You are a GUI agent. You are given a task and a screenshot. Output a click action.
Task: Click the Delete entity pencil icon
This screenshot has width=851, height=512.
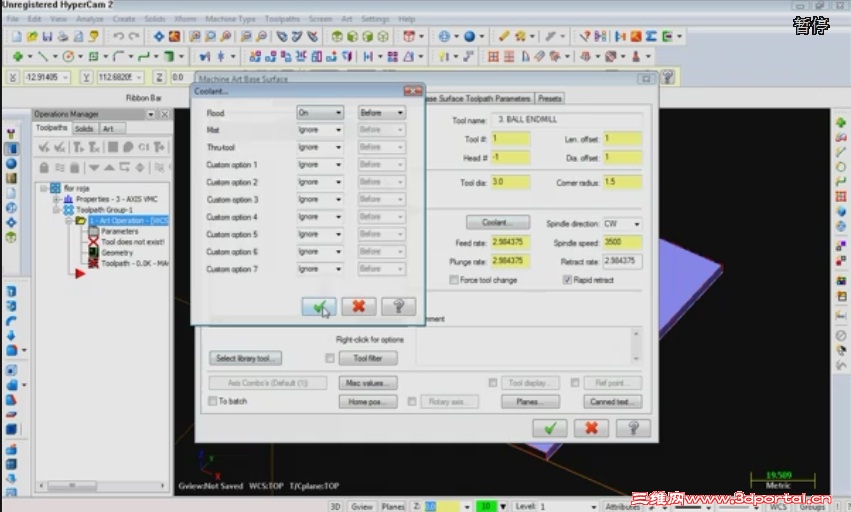click(x=504, y=36)
